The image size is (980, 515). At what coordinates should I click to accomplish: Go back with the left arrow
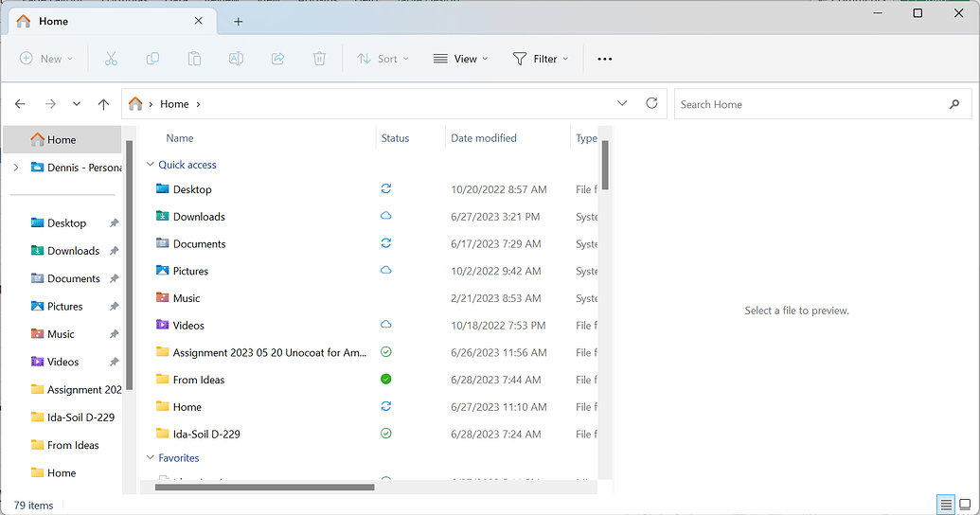coord(20,104)
